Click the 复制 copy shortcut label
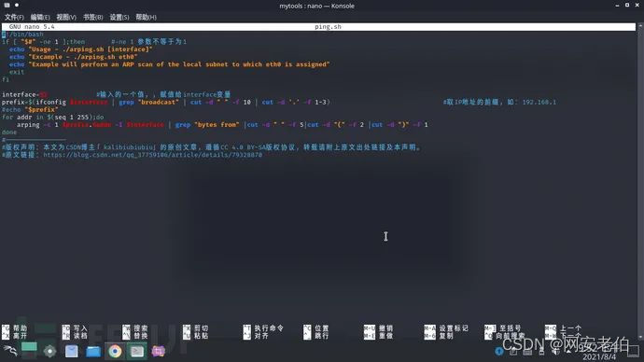 point(446,336)
